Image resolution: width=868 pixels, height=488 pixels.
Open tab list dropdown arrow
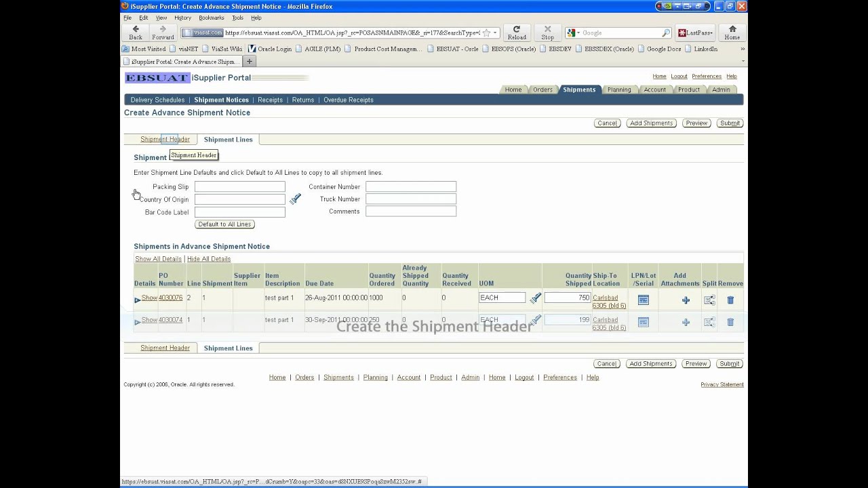743,61
